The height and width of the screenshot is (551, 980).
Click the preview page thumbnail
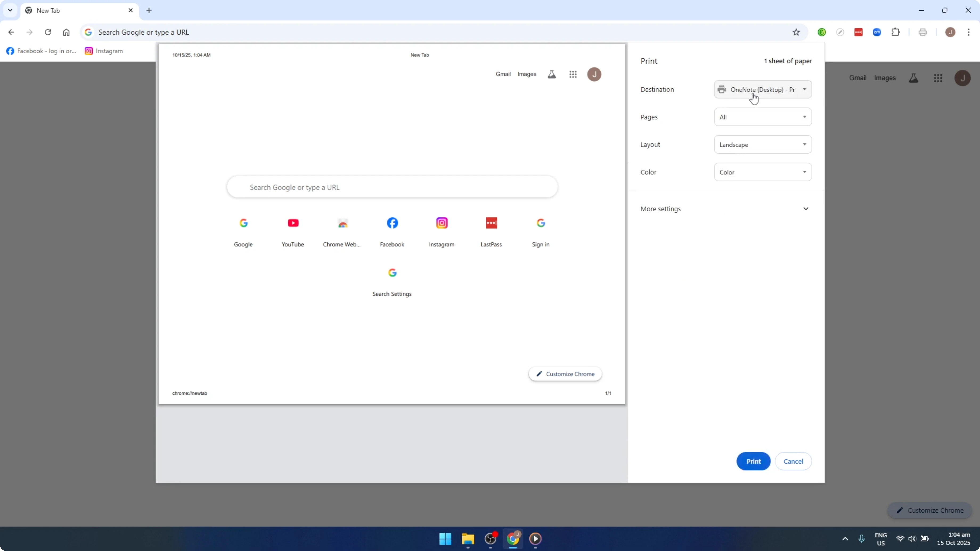392,224
